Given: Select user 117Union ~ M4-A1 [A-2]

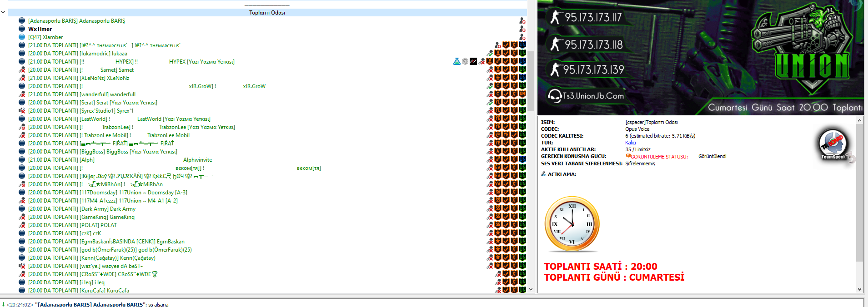Looking at the screenshot, I should [103, 201].
